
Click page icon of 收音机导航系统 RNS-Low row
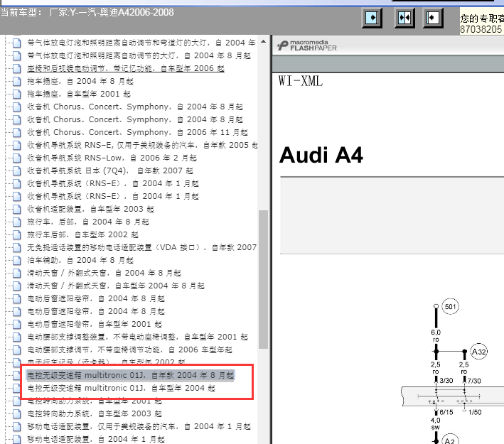point(17,158)
